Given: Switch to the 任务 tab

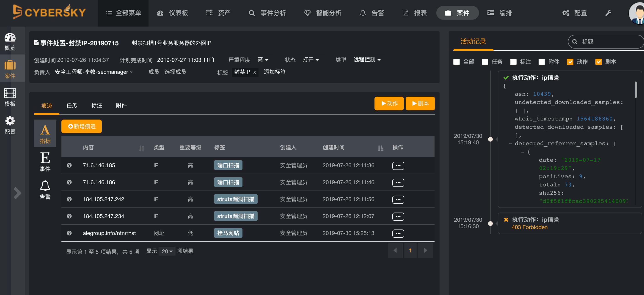Looking at the screenshot, I should 72,105.
